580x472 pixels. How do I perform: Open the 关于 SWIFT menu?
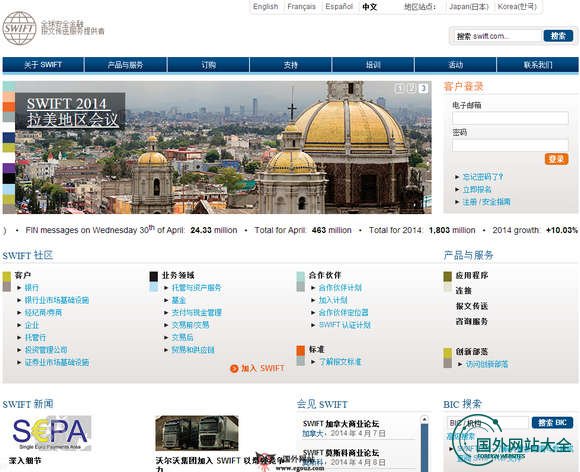point(43,65)
